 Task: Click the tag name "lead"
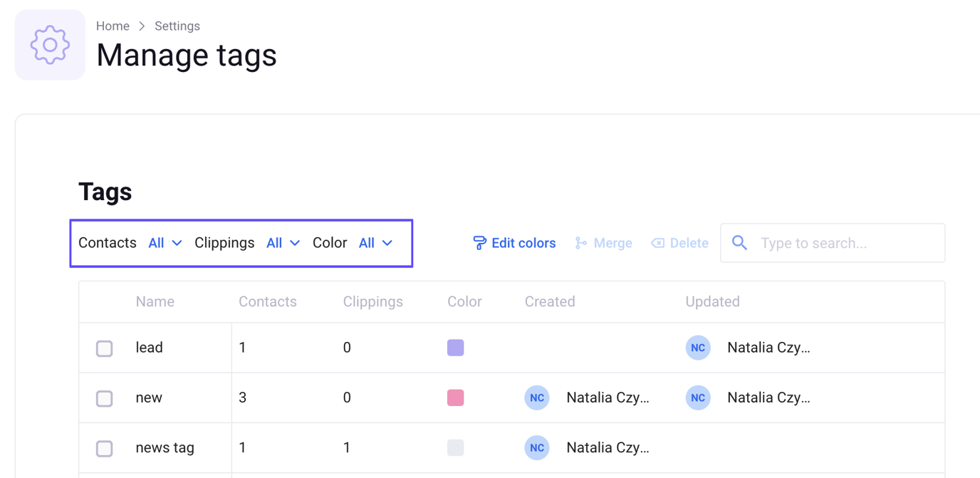pos(150,348)
